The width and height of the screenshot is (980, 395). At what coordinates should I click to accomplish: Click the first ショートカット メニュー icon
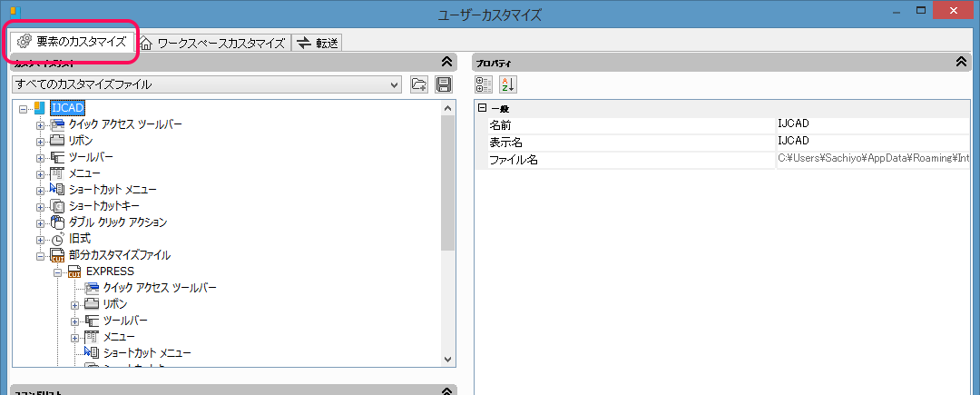tap(57, 190)
